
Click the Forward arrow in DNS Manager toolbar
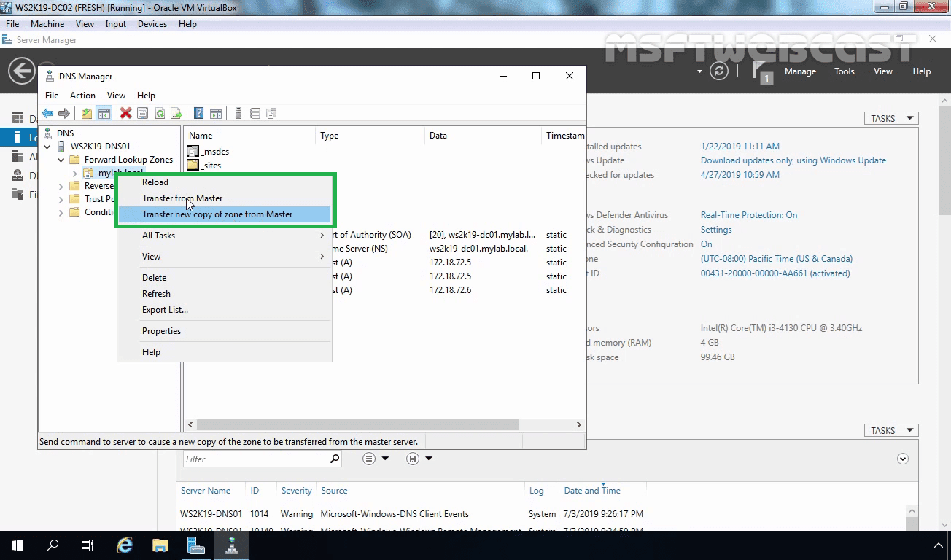[x=64, y=113]
